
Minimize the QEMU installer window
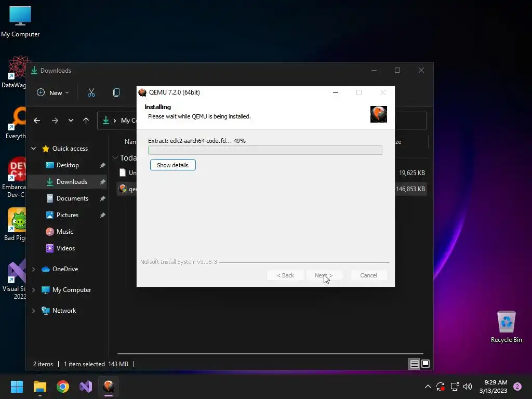(x=336, y=92)
